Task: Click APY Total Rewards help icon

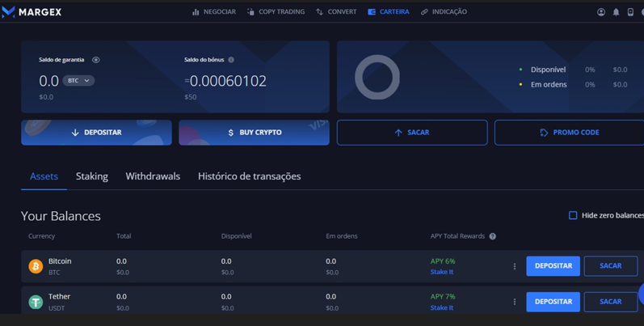Action: (x=492, y=236)
